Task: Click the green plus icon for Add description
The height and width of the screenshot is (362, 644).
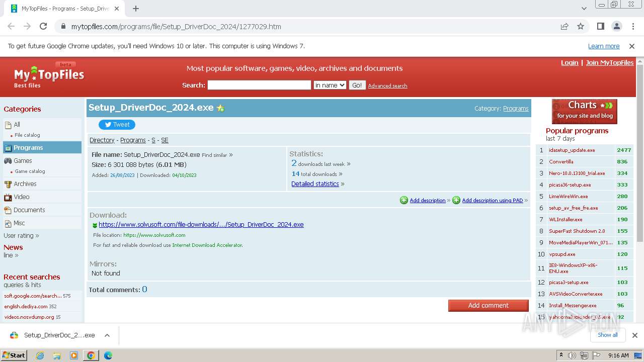Action: click(x=404, y=200)
